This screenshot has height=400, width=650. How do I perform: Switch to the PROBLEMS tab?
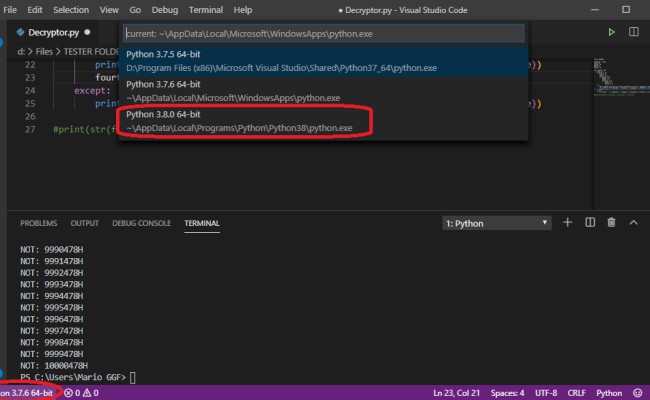click(39, 223)
